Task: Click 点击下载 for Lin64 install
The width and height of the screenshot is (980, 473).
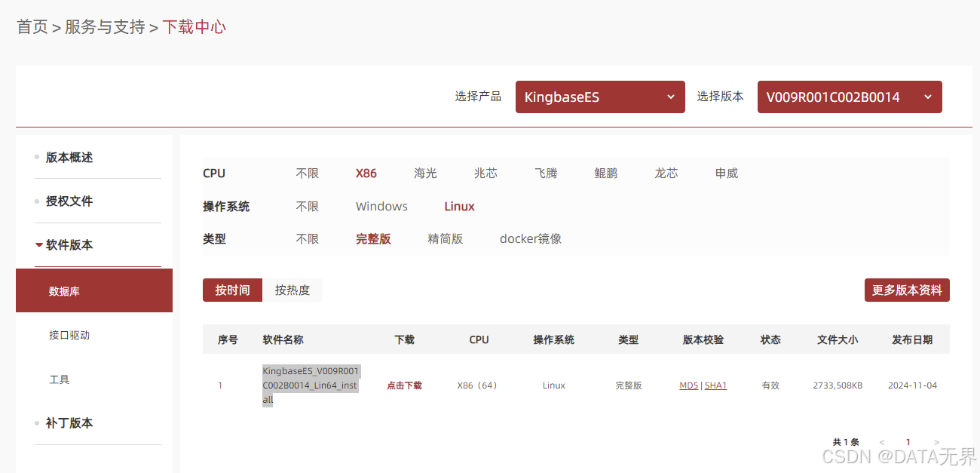Action: [x=404, y=385]
